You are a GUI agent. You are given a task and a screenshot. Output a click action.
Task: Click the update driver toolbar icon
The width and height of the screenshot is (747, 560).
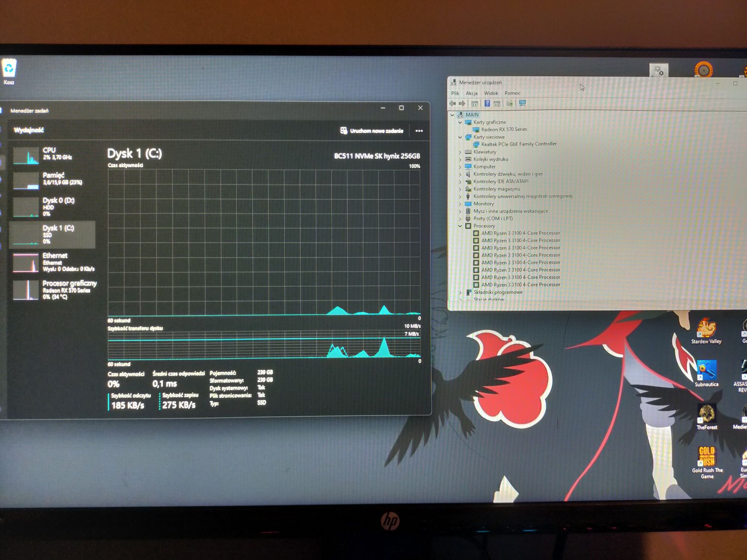point(509,103)
